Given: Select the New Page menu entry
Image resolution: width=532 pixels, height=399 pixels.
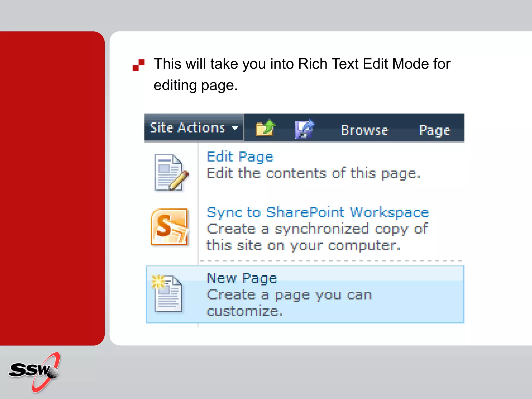Looking at the screenshot, I should [x=305, y=294].
